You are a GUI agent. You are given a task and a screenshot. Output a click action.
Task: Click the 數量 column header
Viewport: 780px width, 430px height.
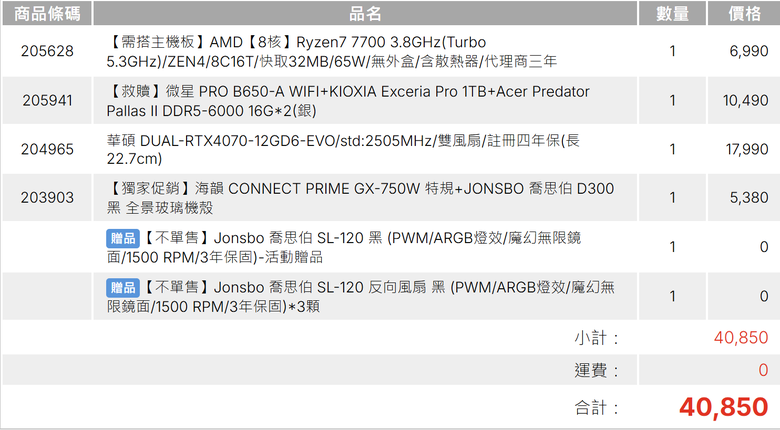[x=672, y=13]
